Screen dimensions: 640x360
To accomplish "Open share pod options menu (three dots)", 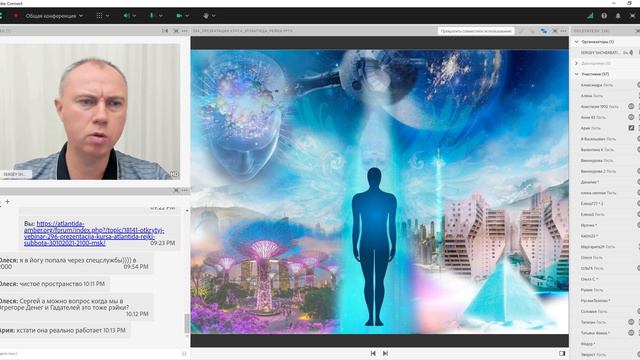I will (x=563, y=31).
